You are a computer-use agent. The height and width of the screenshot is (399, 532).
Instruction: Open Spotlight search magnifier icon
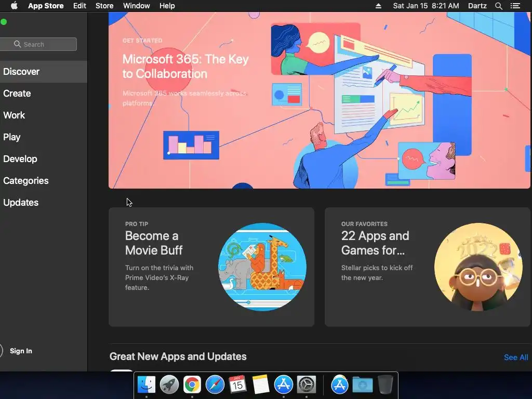click(498, 6)
